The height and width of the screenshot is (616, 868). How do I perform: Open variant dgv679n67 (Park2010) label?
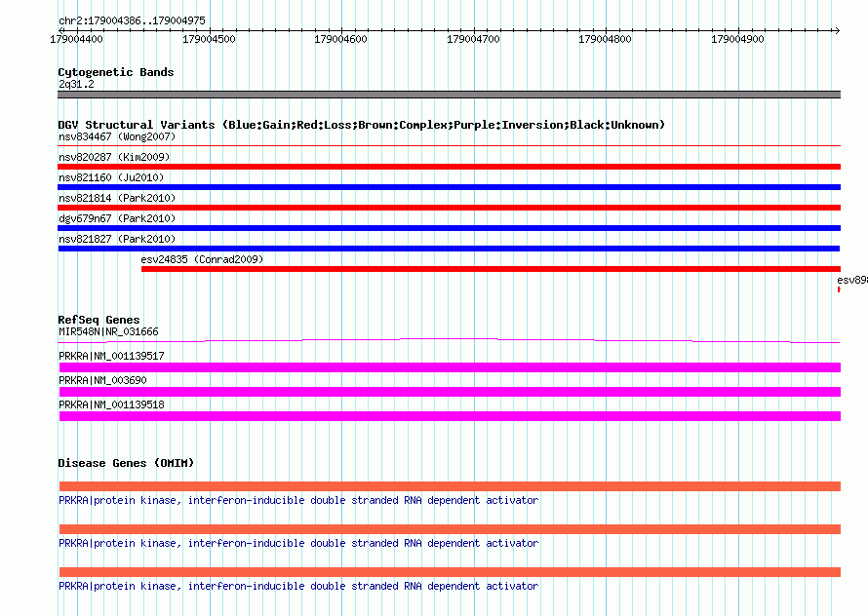tap(117, 218)
